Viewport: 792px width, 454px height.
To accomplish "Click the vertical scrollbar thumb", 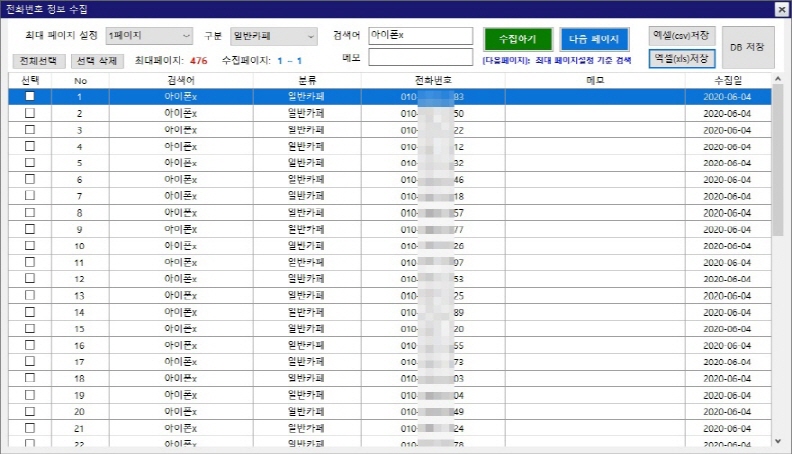I will [x=778, y=161].
